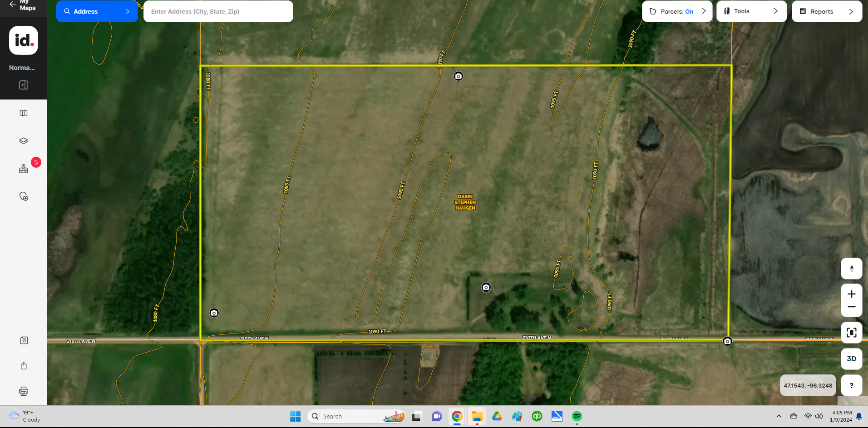This screenshot has width=868, height=428.
Task: Open the Tools dropdown menu
Action: click(x=751, y=11)
